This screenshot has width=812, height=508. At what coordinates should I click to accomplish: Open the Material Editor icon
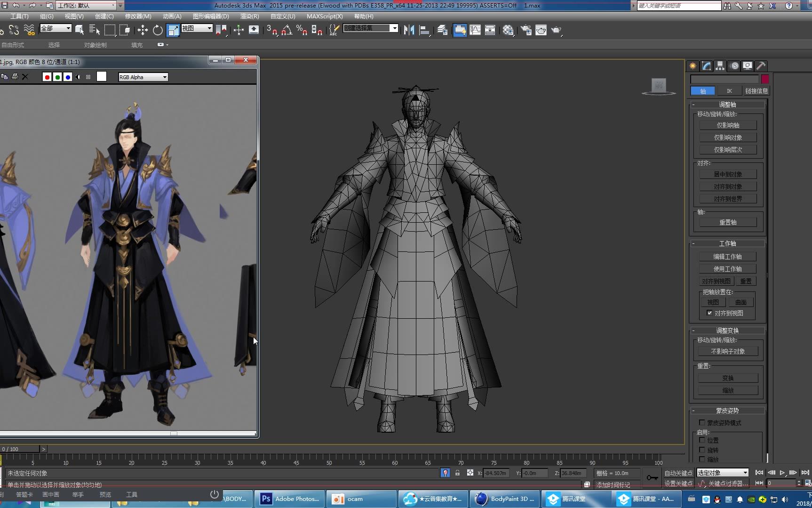point(508,30)
